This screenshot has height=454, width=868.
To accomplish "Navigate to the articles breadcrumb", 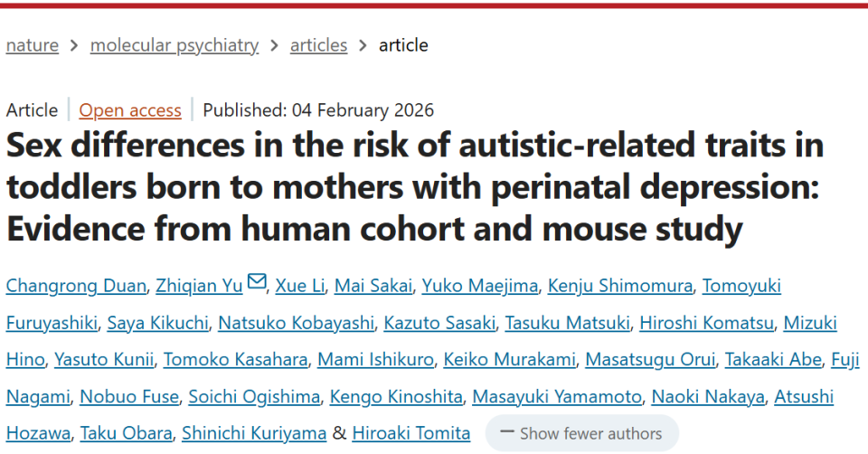I will [x=318, y=45].
